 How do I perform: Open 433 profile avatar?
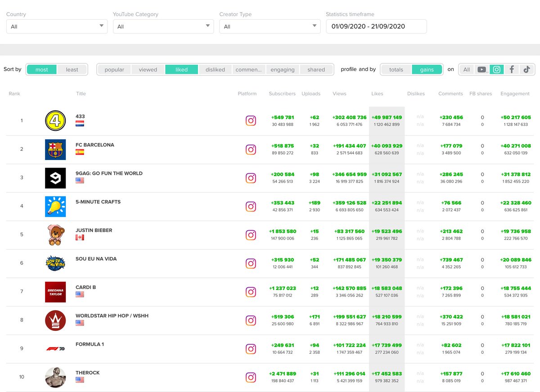(55, 121)
